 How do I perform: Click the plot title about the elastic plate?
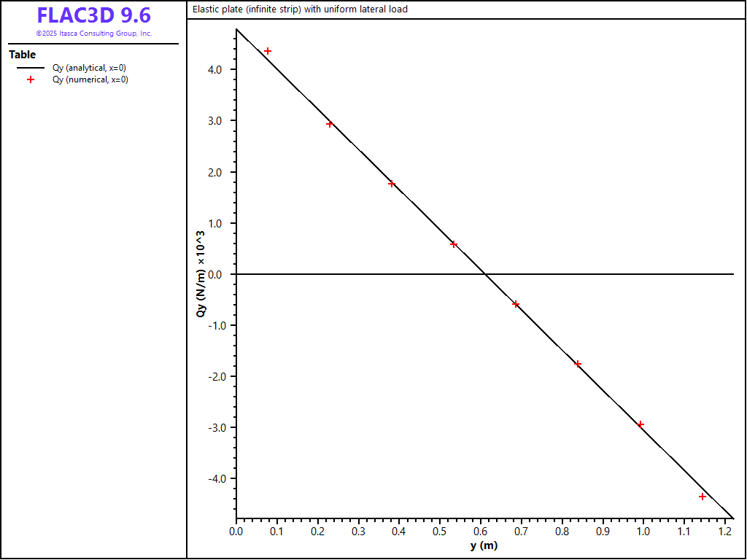pos(300,9)
